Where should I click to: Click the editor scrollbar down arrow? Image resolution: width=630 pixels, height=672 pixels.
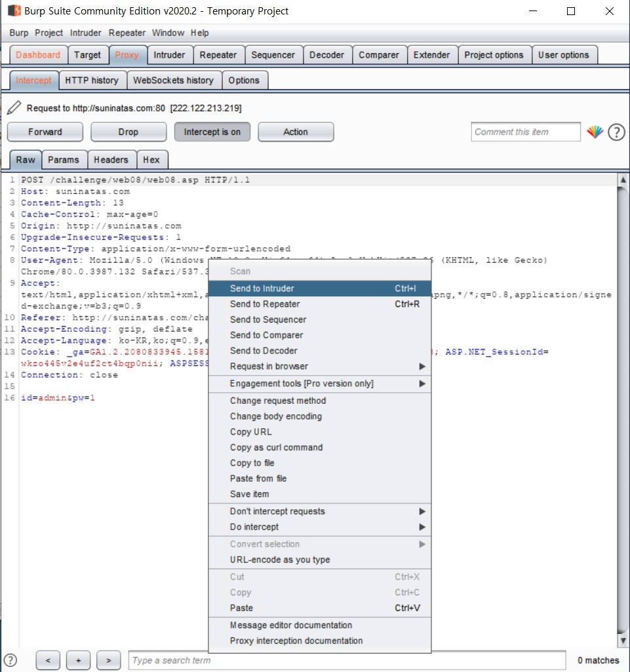pyautogui.click(x=623, y=641)
